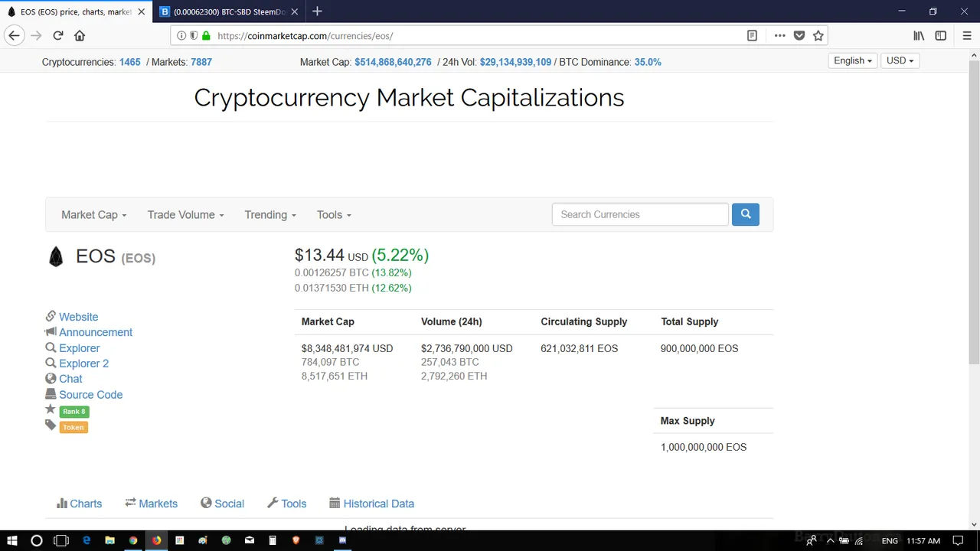The height and width of the screenshot is (551, 980).
Task: Switch to the Markets tab
Action: point(151,504)
